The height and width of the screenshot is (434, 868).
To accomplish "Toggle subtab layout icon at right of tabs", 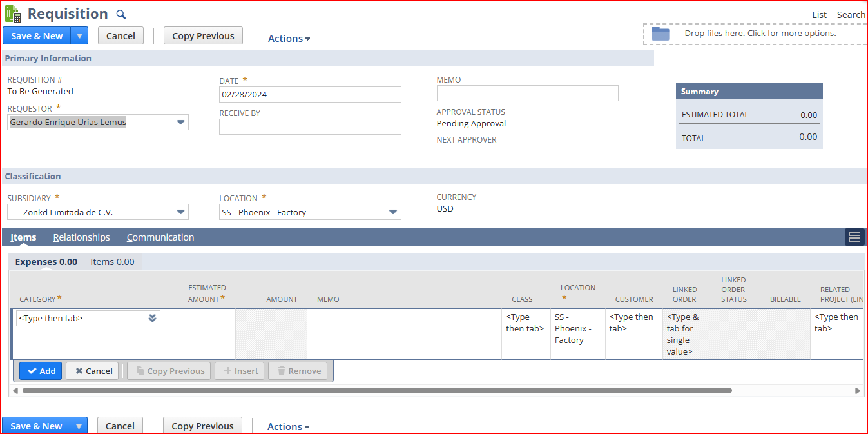I will tap(854, 237).
